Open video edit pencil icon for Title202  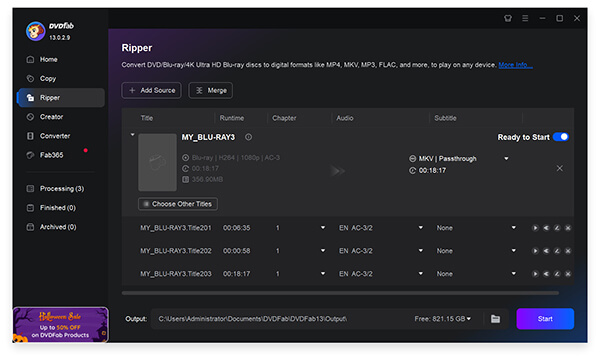(x=557, y=251)
